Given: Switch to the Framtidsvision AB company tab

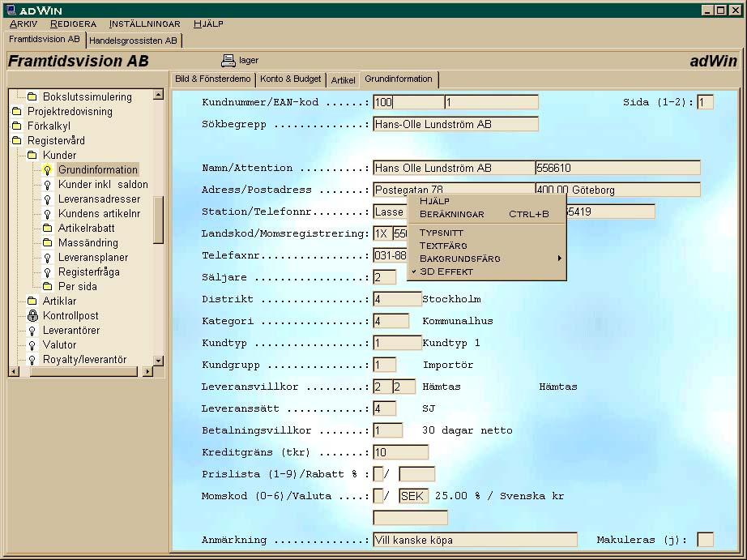Looking at the screenshot, I should click(x=45, y=39).
